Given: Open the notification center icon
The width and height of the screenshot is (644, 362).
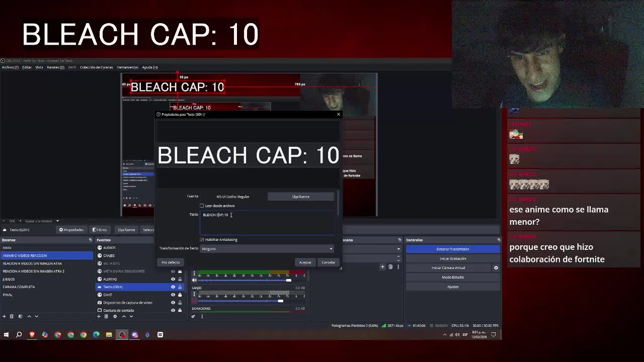Looking at the screenshot, I should coord(494,335).
